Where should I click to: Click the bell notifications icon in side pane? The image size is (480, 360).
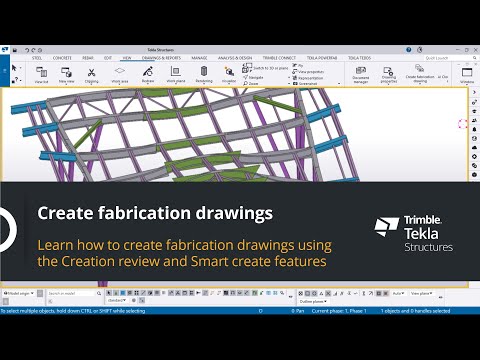(474, 129)
